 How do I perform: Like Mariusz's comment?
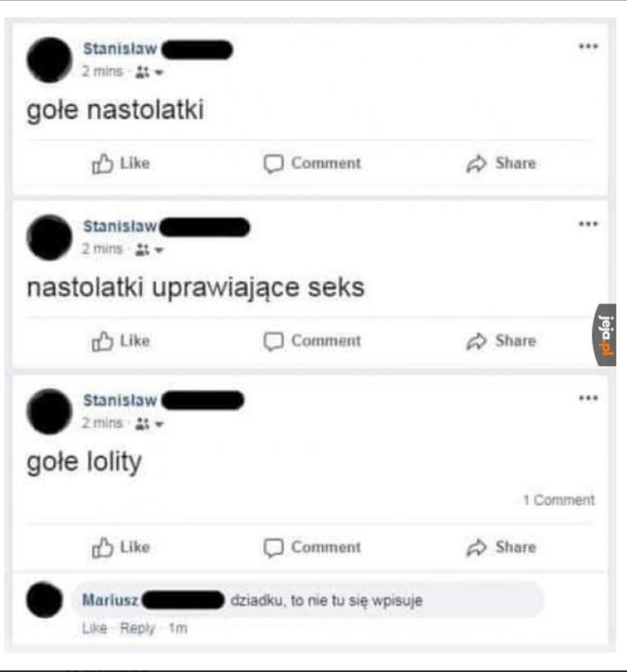[94, 628]
